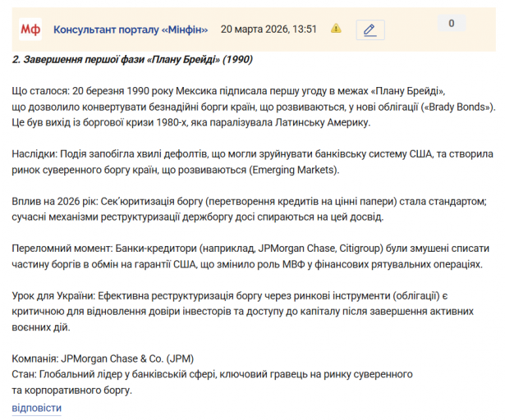Click the text «та корпоративного боргу.»
This screenshot has width=505, height=420.
tap(72, 390)
